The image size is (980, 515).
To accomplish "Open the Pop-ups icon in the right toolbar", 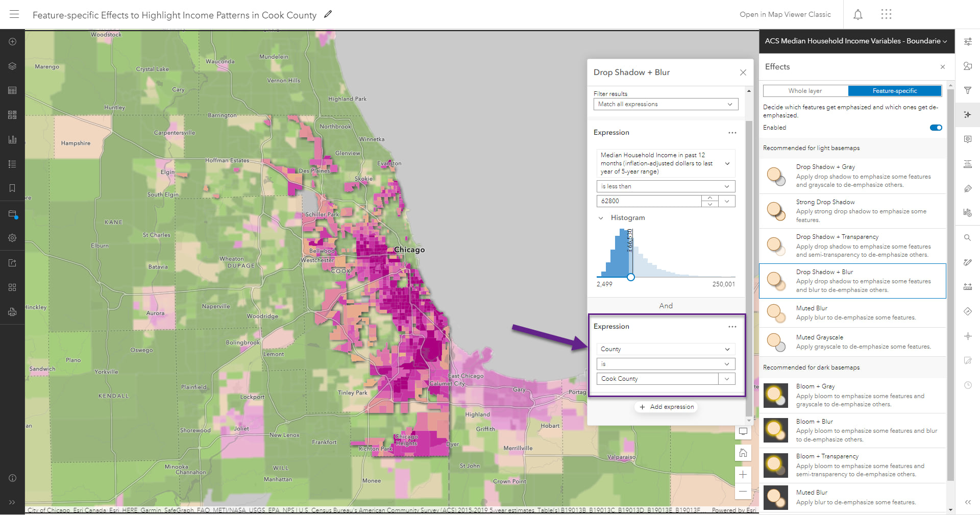I will pos(968,139).
